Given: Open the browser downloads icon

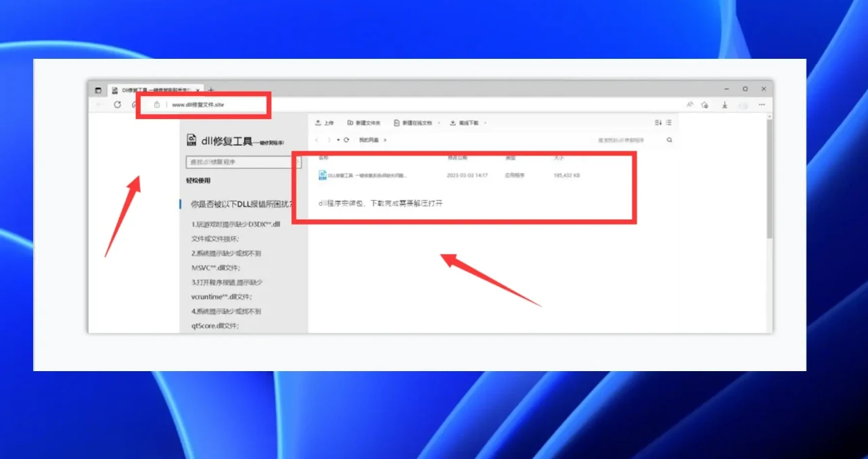Looking at the screenshot, I should (725, 105).
